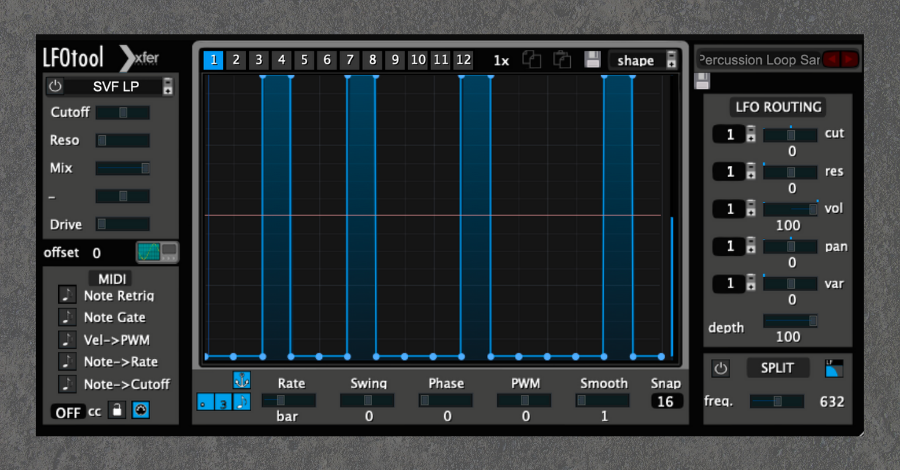Click the anchor icon below the graph
The image size is (900, 470).
[x=242, y=380]
